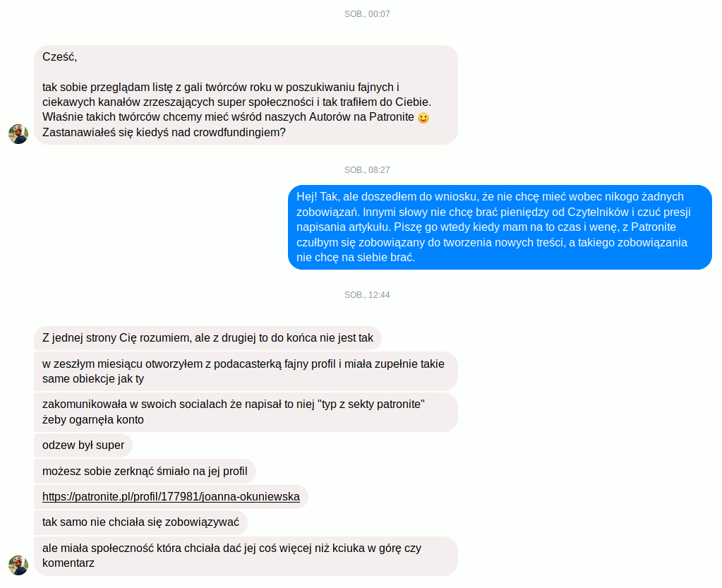The width and height of the screenshot is (722, 588).
Task: Click the "Hej! Tak, ale doszedłem" text line
Action: [490, 197]
